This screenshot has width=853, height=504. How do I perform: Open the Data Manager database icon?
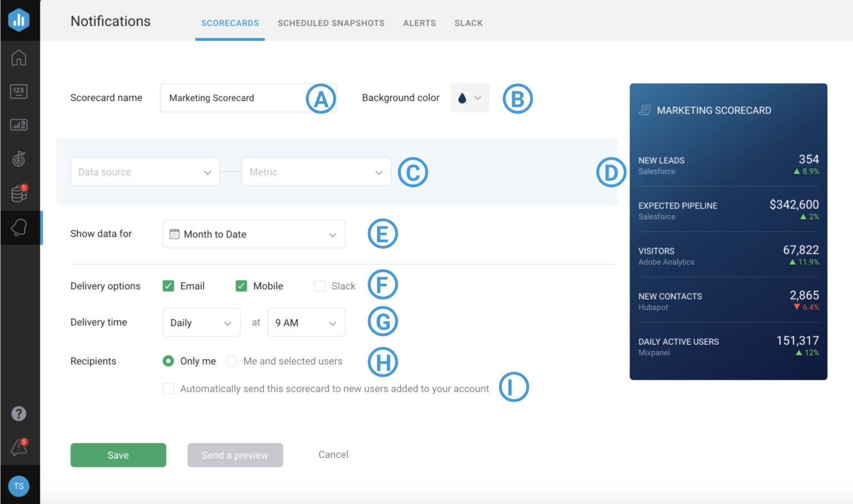click(19, 194)
